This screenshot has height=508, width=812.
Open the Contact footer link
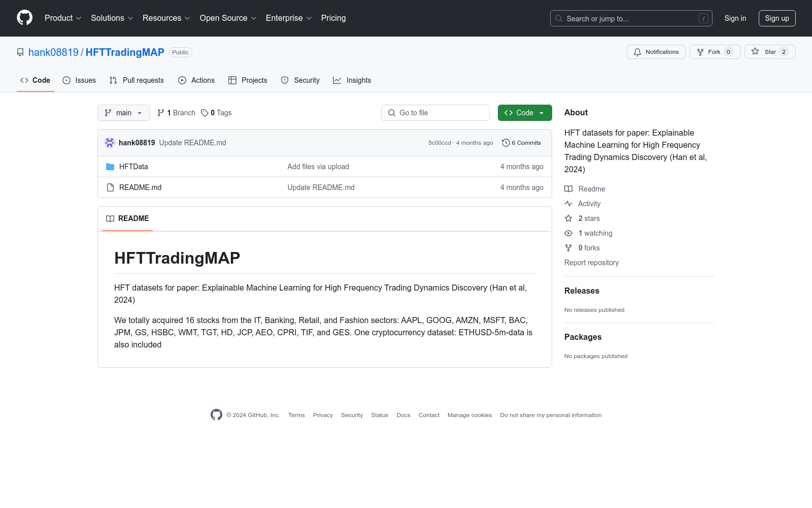[429, 415]
